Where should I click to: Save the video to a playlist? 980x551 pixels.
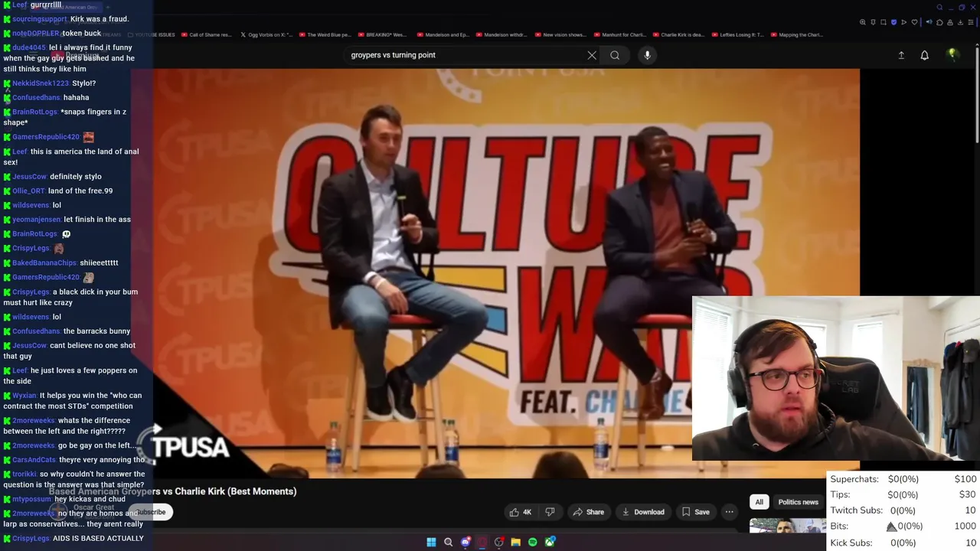(695, 512)
